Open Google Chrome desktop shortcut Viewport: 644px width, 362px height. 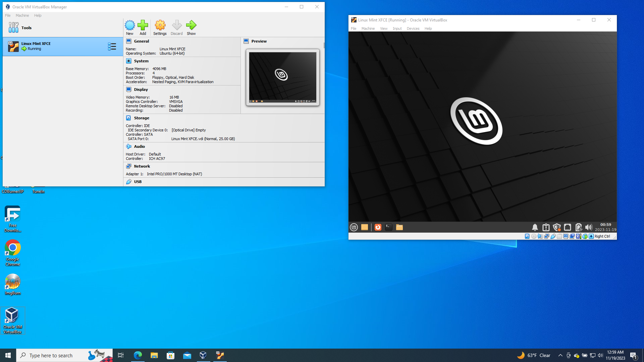tap(13, 253)
